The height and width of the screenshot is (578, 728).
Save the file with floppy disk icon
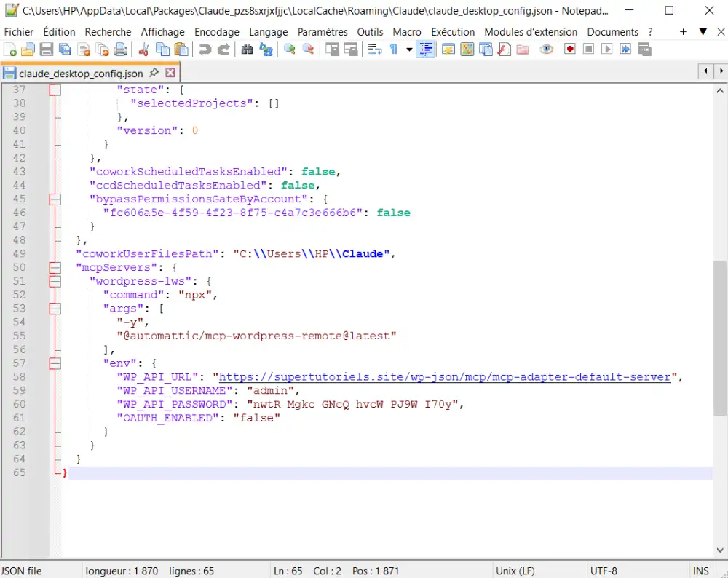(x=47, y=50)
